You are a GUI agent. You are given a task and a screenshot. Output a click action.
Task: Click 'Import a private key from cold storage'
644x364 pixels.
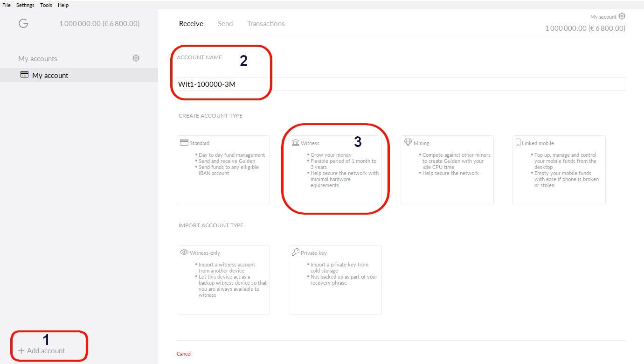[x=339, y=267]
